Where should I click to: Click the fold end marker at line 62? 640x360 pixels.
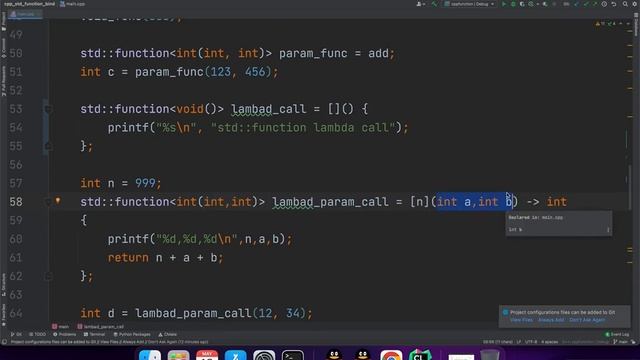click(48, 277)
